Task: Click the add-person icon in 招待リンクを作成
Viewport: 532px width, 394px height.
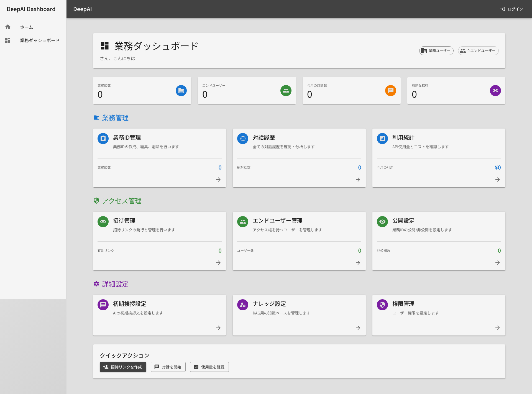Action: point(106,367)
